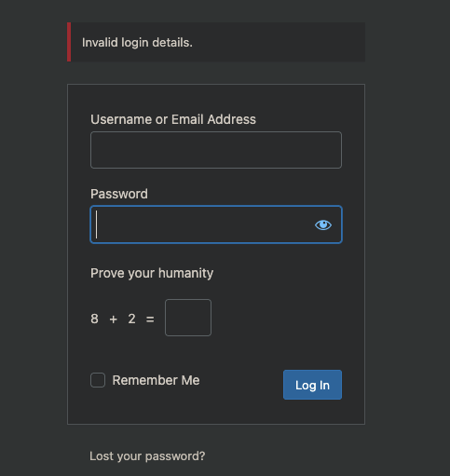Click the Password label

[x=119, y=194]
